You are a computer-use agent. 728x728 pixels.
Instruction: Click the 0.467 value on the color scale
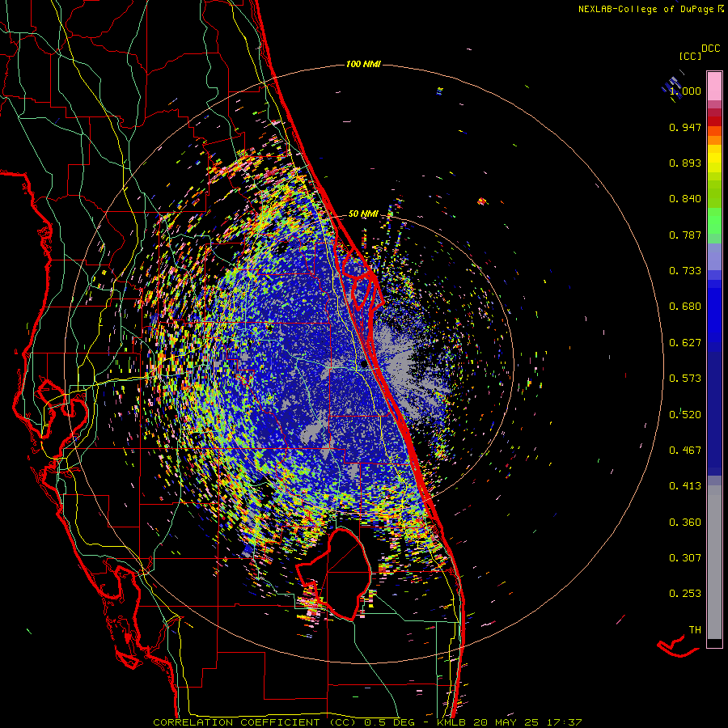(x=685, y=451)
